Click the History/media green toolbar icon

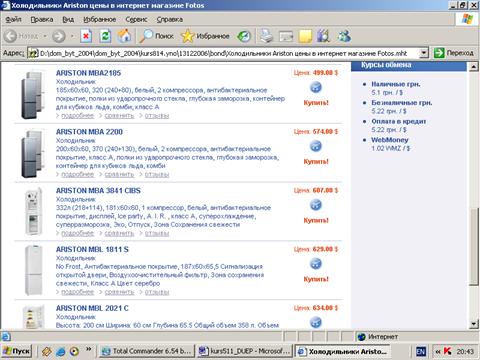244,36
